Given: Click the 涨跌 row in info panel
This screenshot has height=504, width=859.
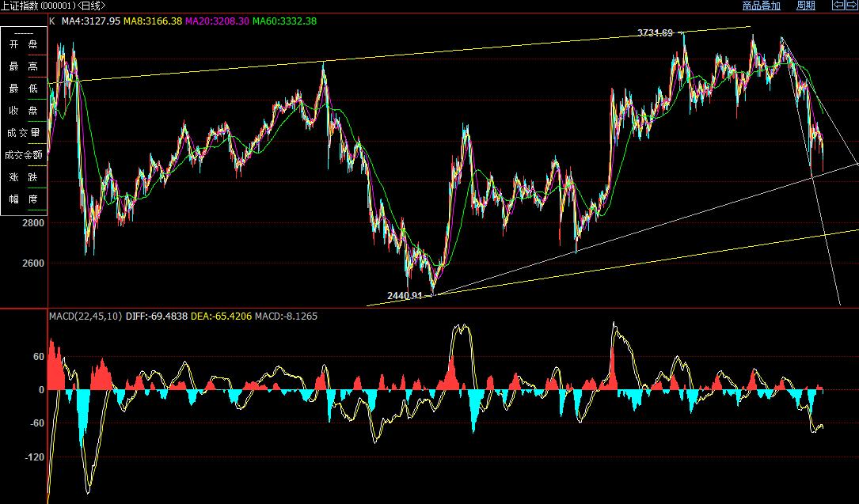Looking at the screenshot, I should coord(24,176).
